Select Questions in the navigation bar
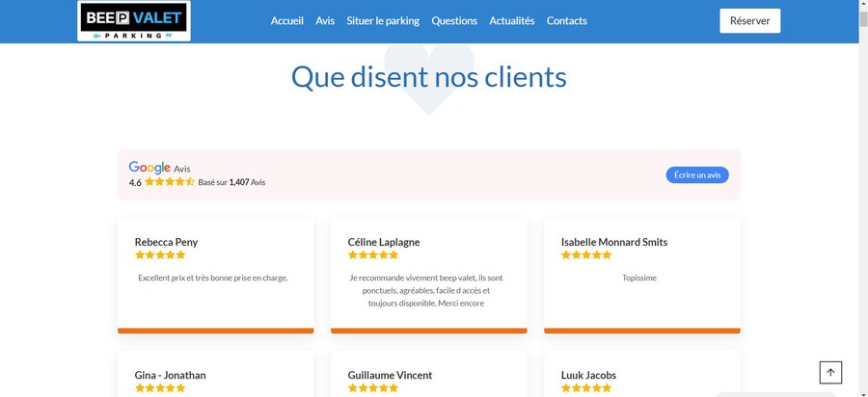The width and height of the screenshot is (868, 397). tap(454, 21)
